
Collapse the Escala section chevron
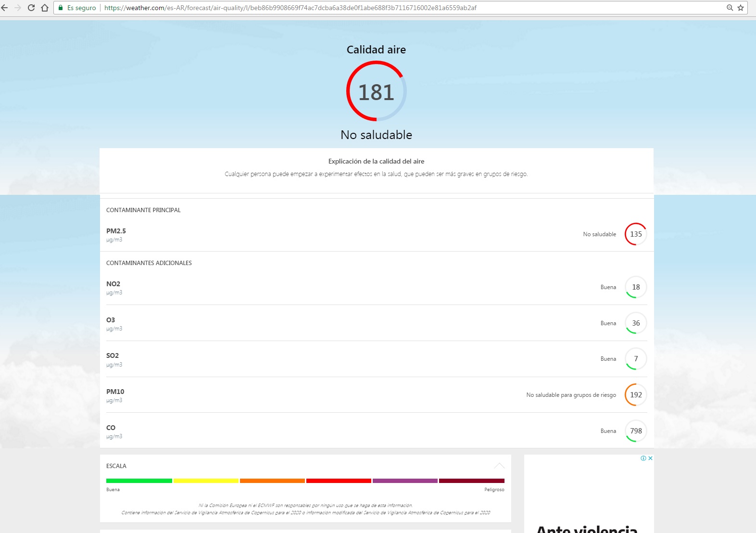pyautogui.click(x=499, y=466)
